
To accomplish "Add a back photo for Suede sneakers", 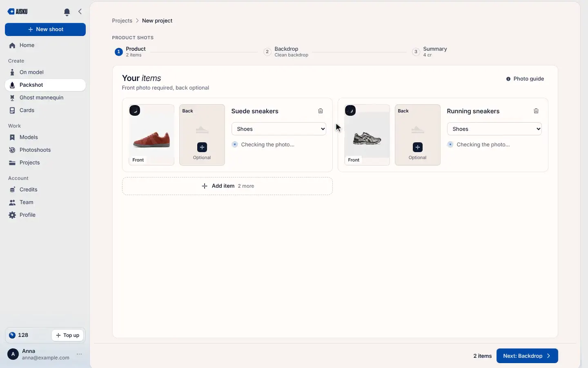I will [x=202, y=147].
